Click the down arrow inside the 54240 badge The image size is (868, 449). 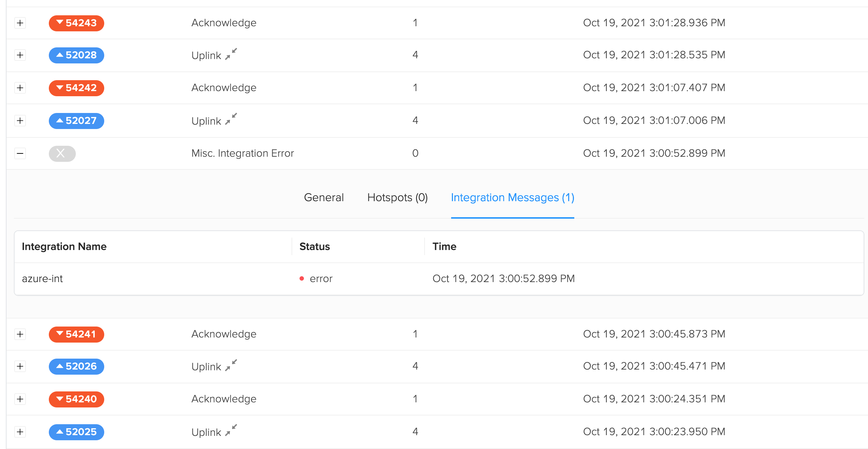(60, 399)
